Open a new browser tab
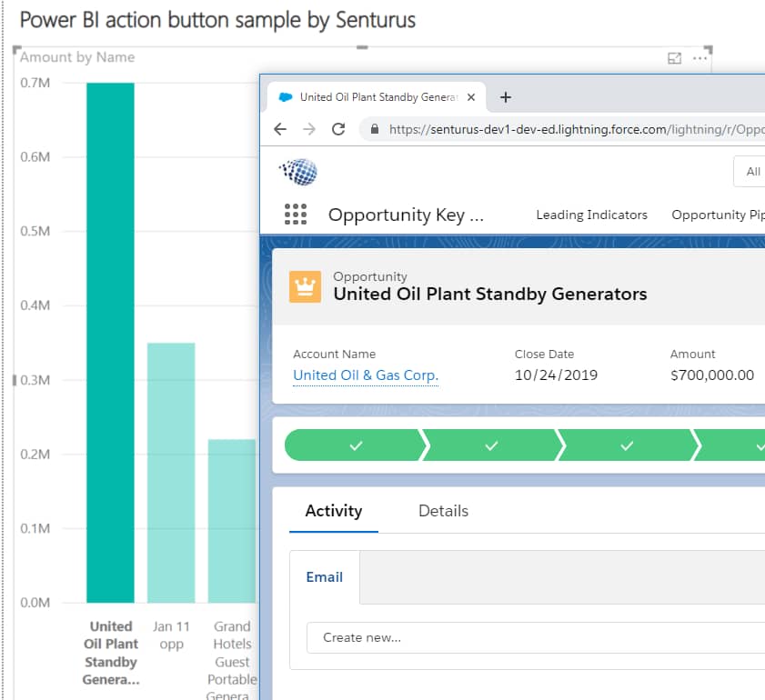 pyautogui.click(x=506, y=97)
